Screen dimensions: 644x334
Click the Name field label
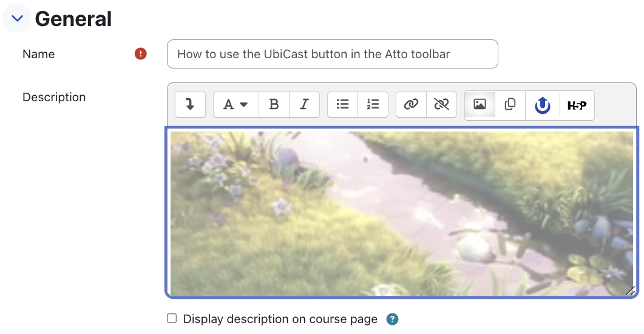(39, 54)
